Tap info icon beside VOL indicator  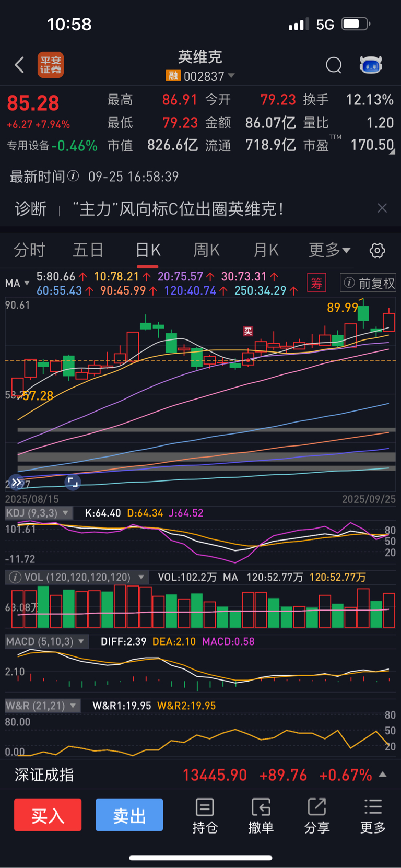(15, 577)
